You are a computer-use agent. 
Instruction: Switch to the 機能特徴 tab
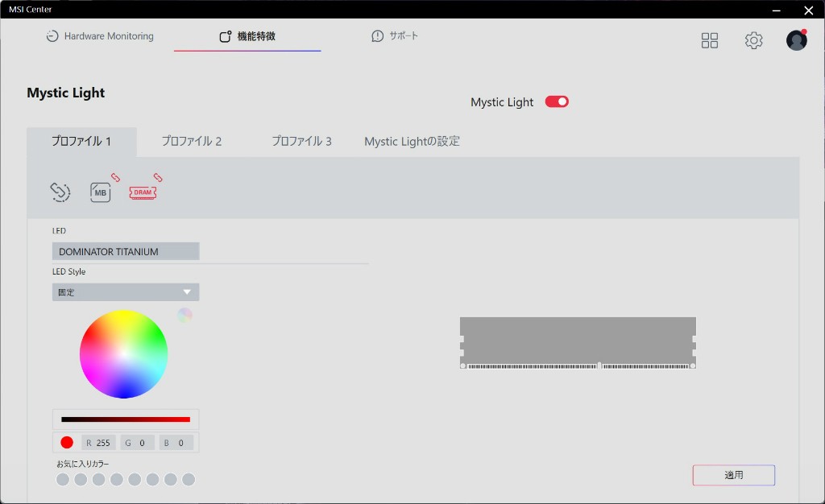[247, 35]
